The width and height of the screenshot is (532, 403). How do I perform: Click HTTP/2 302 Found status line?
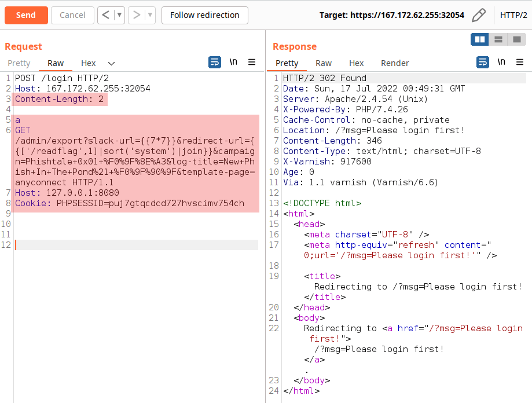(325, 78)
